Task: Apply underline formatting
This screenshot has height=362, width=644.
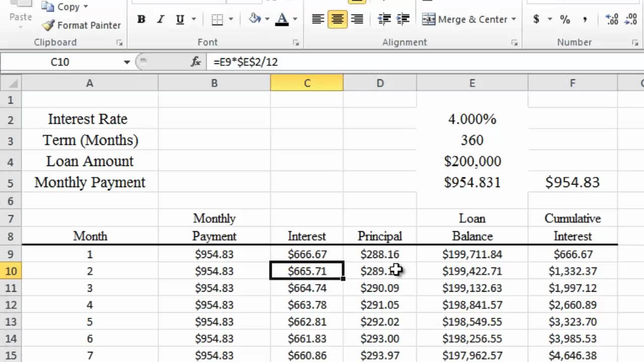Action: (x=180, y=20)
